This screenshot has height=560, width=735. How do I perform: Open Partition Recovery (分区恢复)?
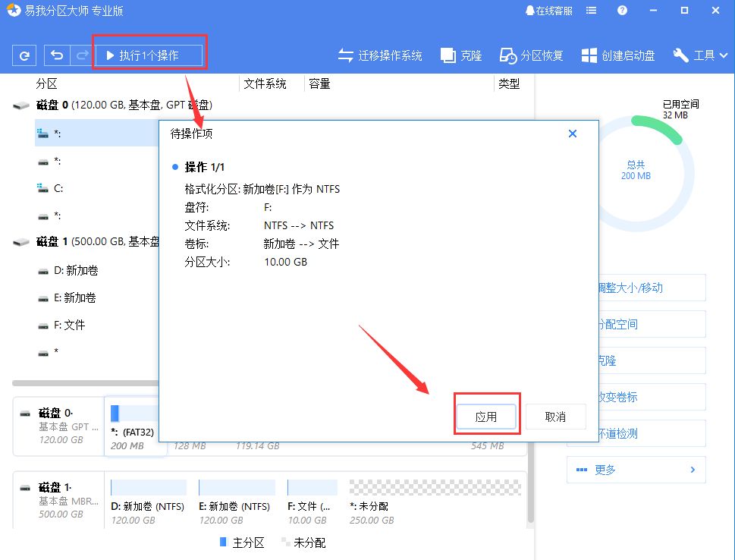click(531, 55)
